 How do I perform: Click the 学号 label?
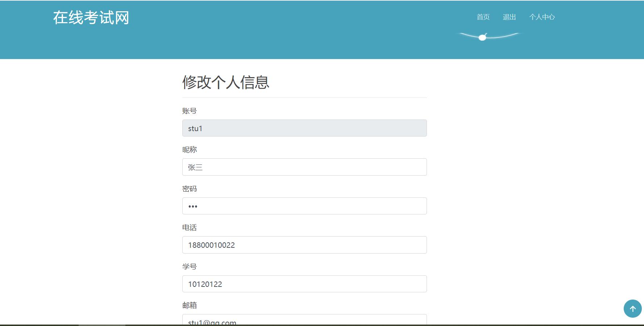(190, 267)
